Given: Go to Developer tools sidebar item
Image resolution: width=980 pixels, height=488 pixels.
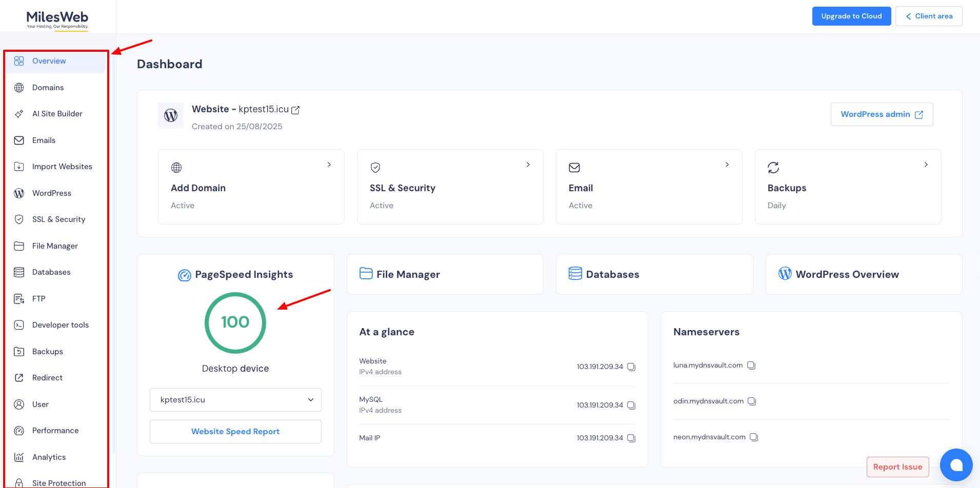Looking at the screenshot, I should [x=60, y=325].
